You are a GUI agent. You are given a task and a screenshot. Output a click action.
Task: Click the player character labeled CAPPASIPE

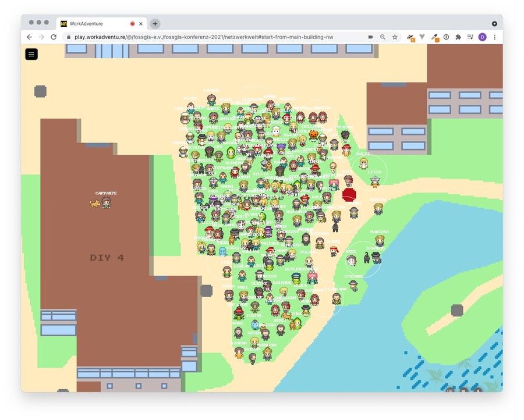click(x=107, y=202)
